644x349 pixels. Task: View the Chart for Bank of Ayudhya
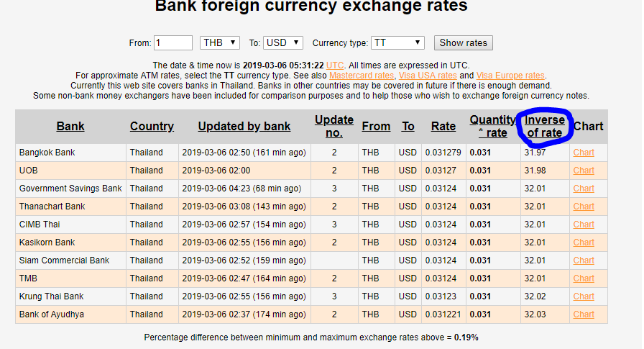(x=584, y=314)
